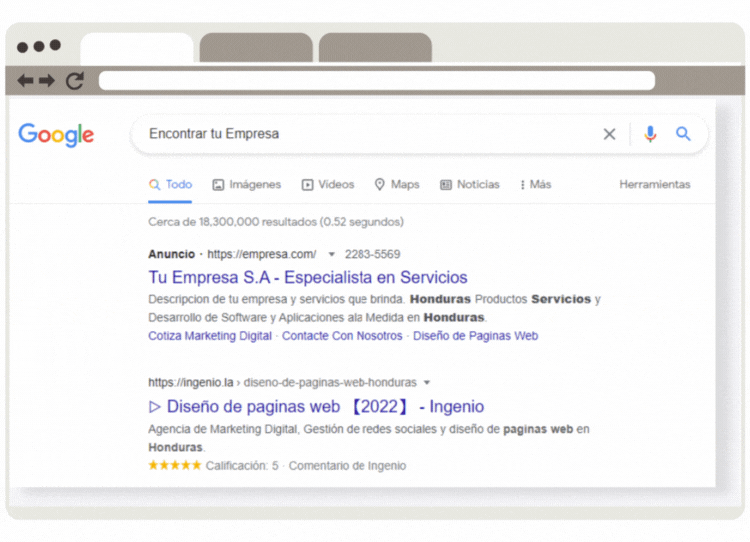Viewport: 750px width, 542px height.
Task: Click the 'Anuncio' label
Action: pyautogui.click(x=171, y=254)
